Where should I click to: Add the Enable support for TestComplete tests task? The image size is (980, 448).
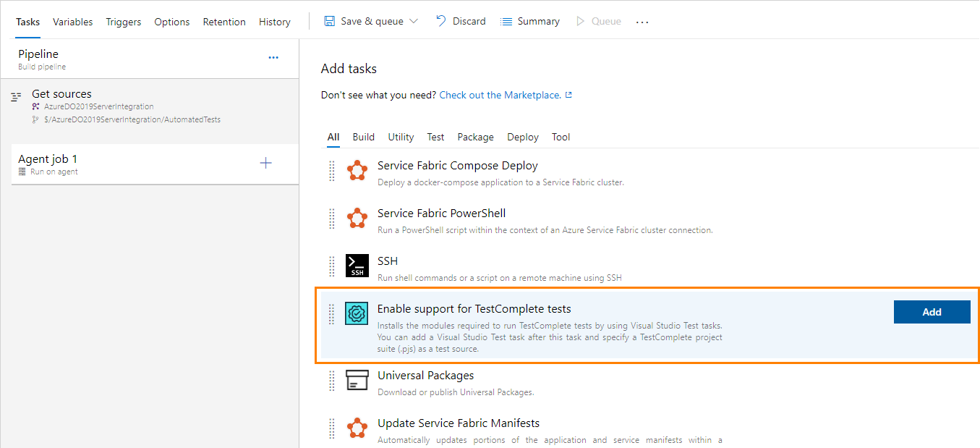[932, 311]
